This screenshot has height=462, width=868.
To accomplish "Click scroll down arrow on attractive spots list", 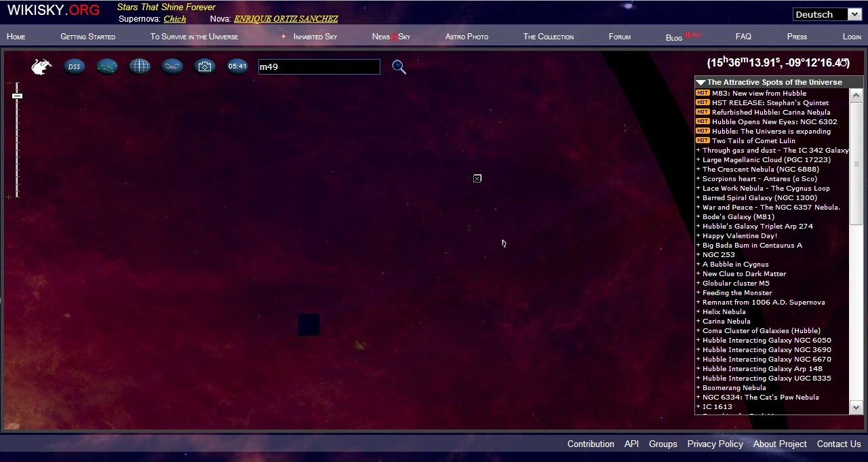I will pos(856,408).
